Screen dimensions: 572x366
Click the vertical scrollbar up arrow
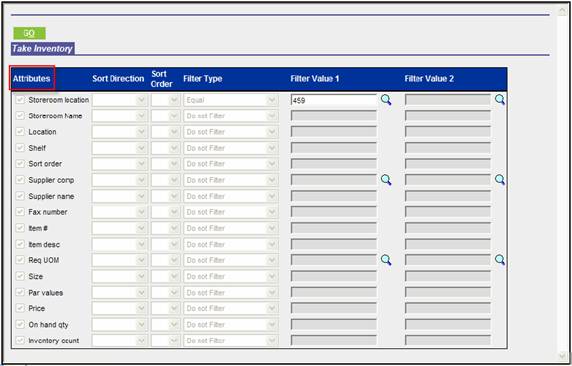coord(562,12)
